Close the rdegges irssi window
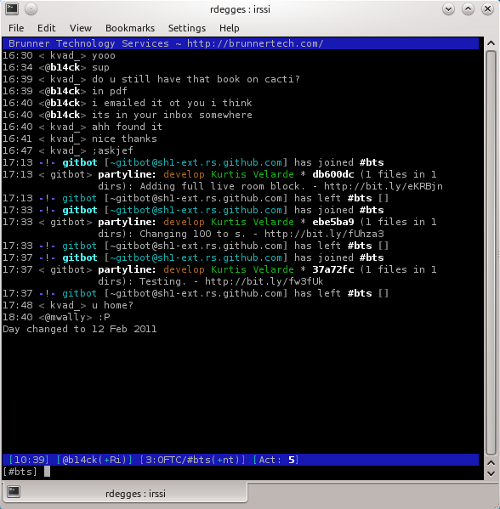The width and height of the screenshot is (500, 509). pyautogui.click(x=487, y=9)
